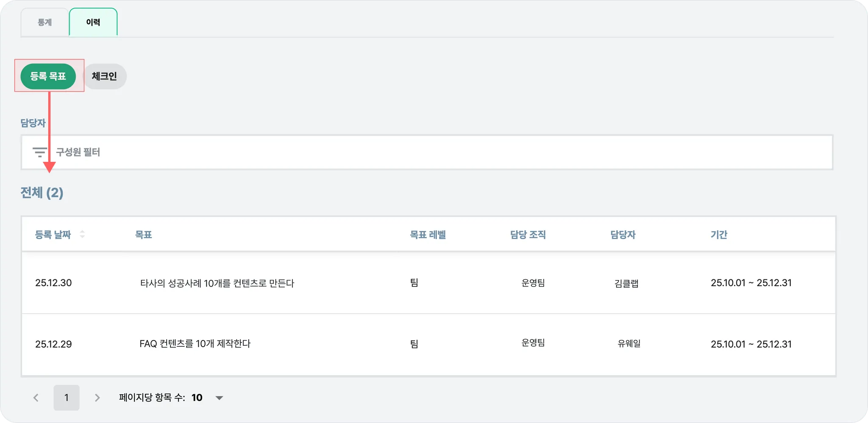Click the filter icon in 구성원 필터

[x=40, y=152]
